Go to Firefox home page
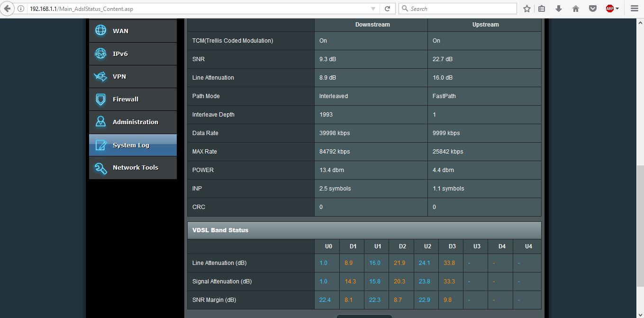The height and width of the screenshot is (318, 644). pyautogui.click(x=576, y=9)
